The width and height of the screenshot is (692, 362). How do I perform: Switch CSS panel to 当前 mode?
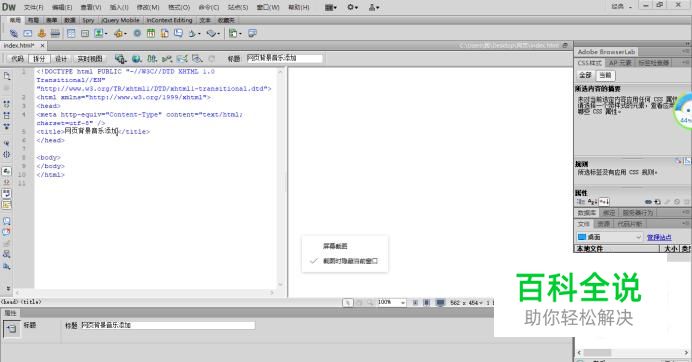(605, 75)
